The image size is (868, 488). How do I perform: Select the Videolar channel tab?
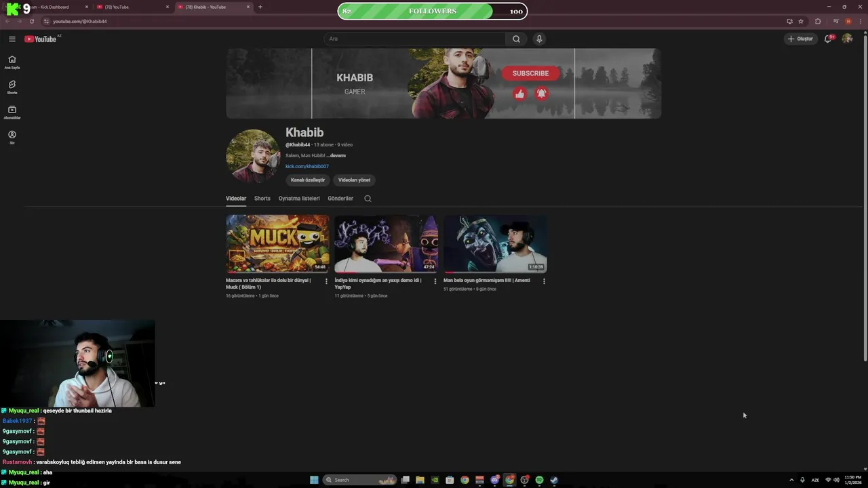click(236, 199)
